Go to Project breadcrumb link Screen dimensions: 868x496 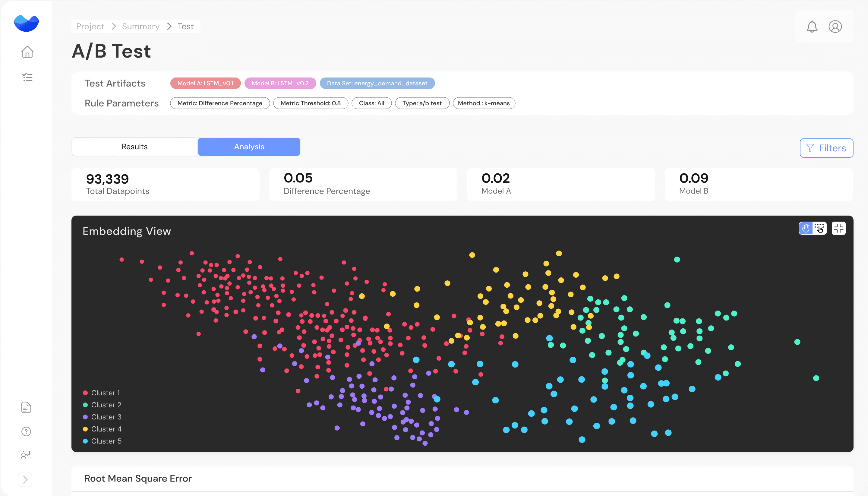[x=90, y=26]
